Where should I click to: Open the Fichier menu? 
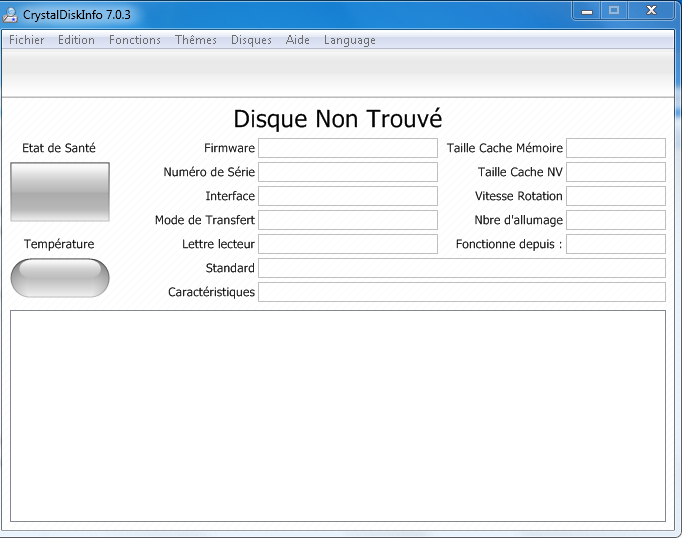tap(27, 40)
